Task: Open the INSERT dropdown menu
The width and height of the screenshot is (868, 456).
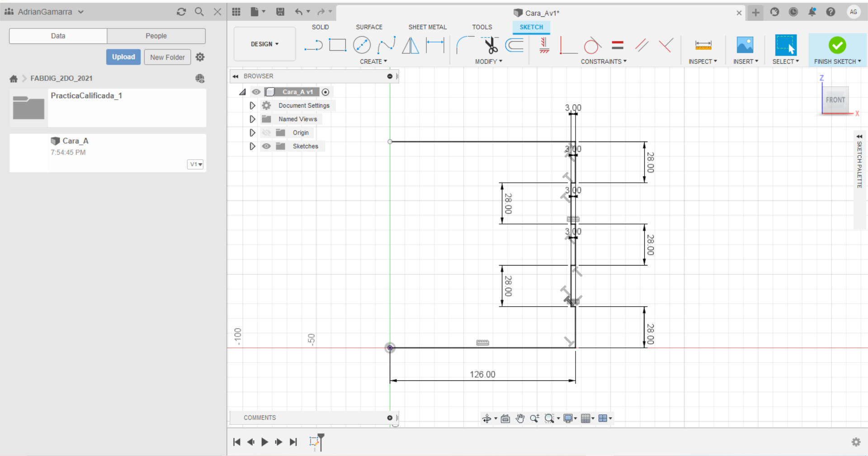Action: tap(745, 62)
